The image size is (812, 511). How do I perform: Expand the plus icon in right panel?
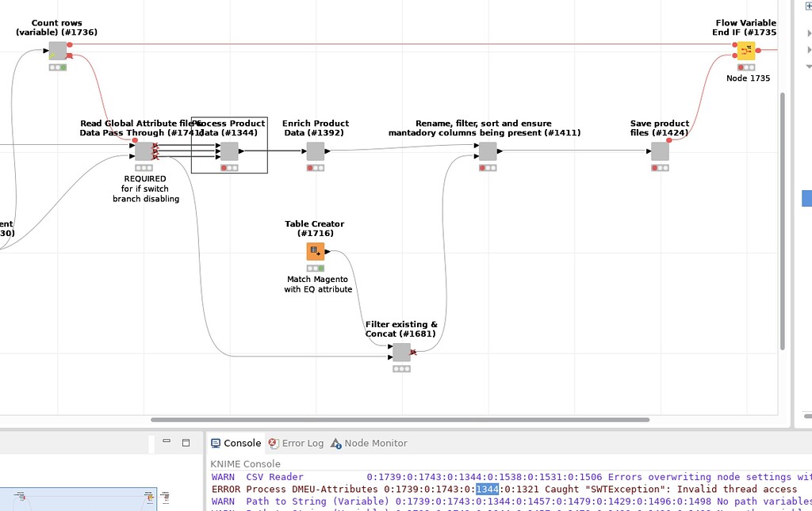808,5
